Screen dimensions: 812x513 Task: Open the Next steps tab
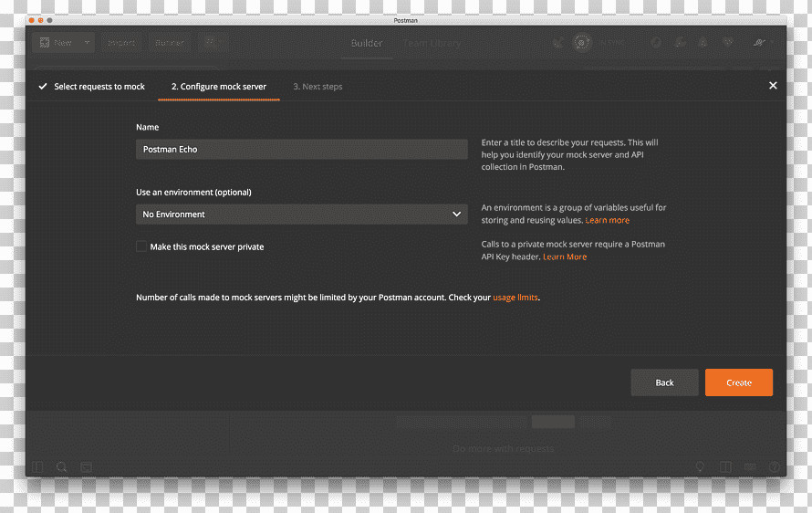coord(318,87)
